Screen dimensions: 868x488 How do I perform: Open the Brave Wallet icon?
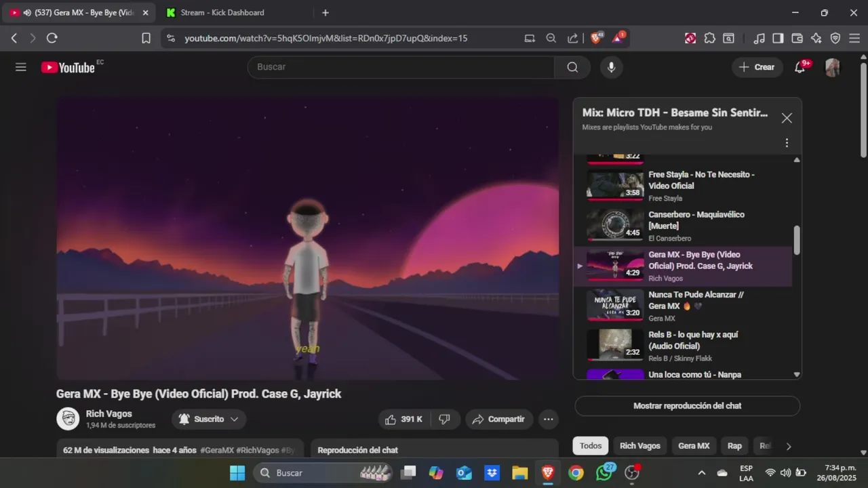[797, 39]
